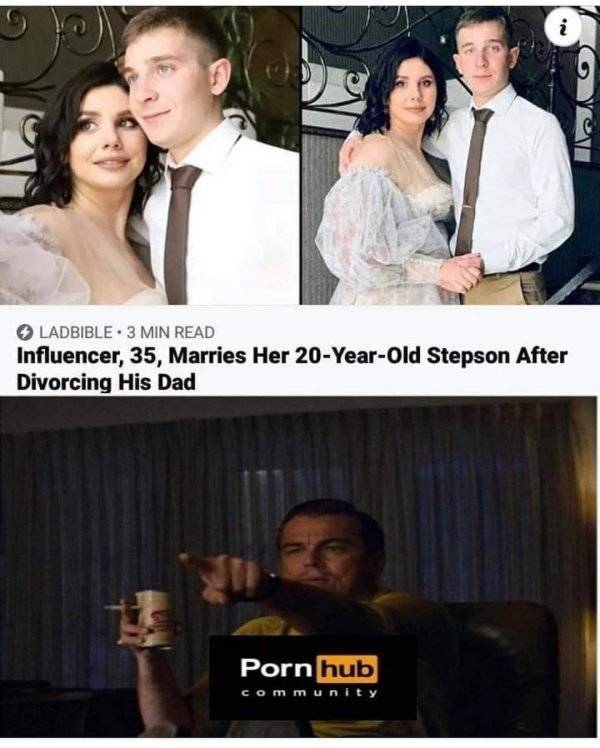Open the LADBIBLE source label
The image size is (600, 748).
coord(75,332)
